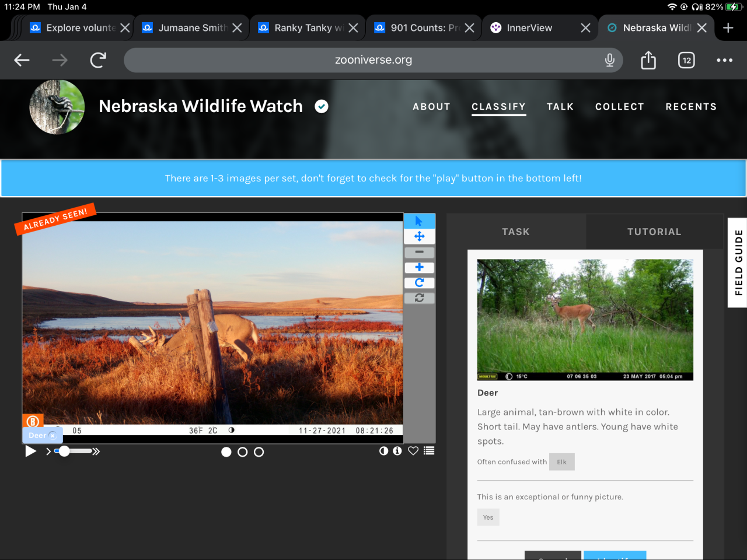Screen dimensions: 747x560
Task: Reload the page
Action: pyautogui.click(x=98, y=60)
